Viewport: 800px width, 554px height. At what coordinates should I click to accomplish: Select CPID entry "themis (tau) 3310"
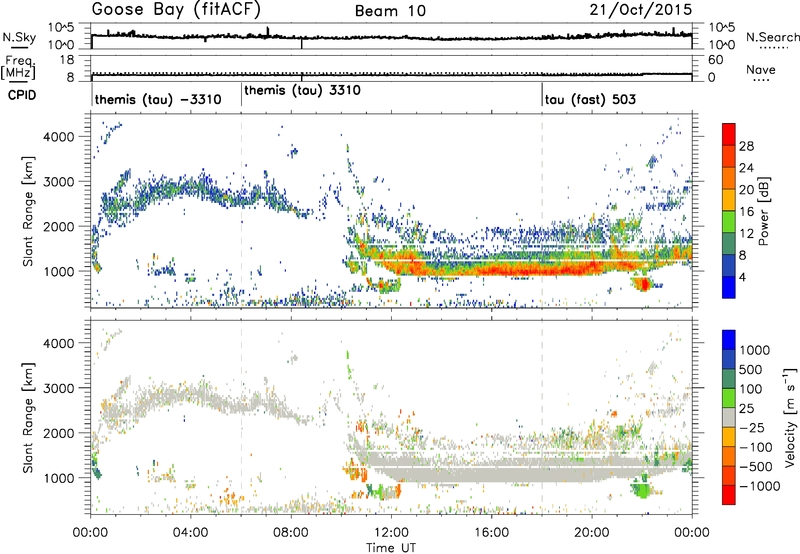[303, 91]
